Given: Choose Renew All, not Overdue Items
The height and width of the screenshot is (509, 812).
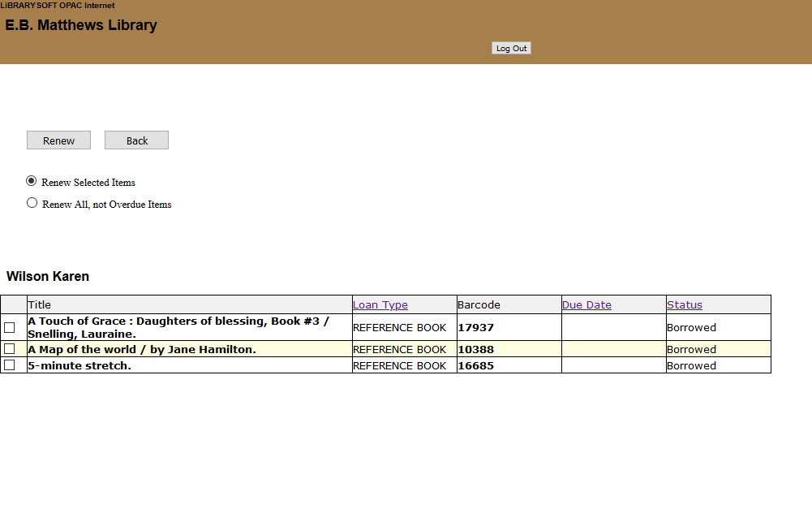Looking at the screenshot, I should pos(32,203).
